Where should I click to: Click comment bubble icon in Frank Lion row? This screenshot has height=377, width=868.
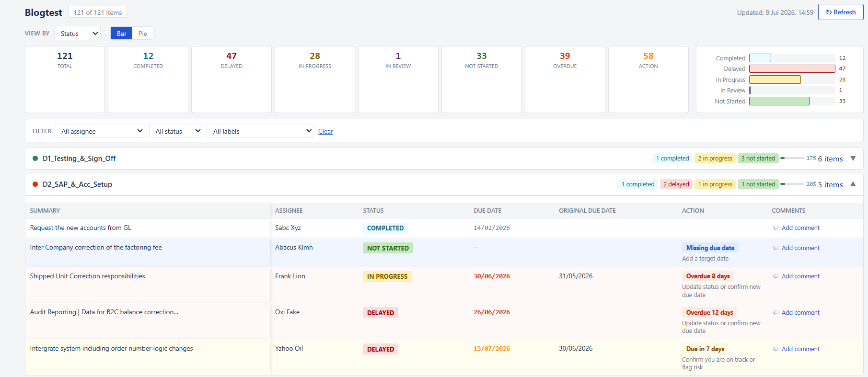(x=776, y=276)
